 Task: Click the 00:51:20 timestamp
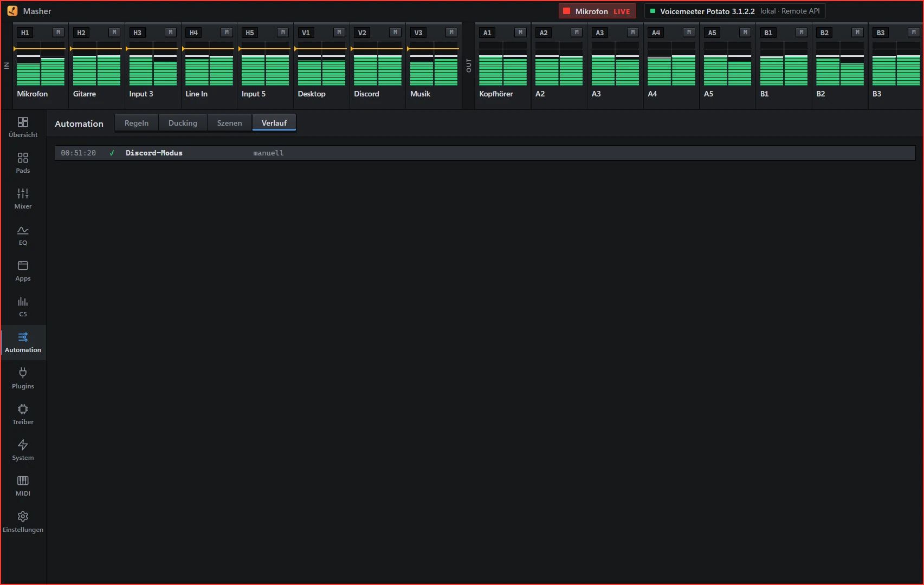pyautogui.click(x=78, y=153)
